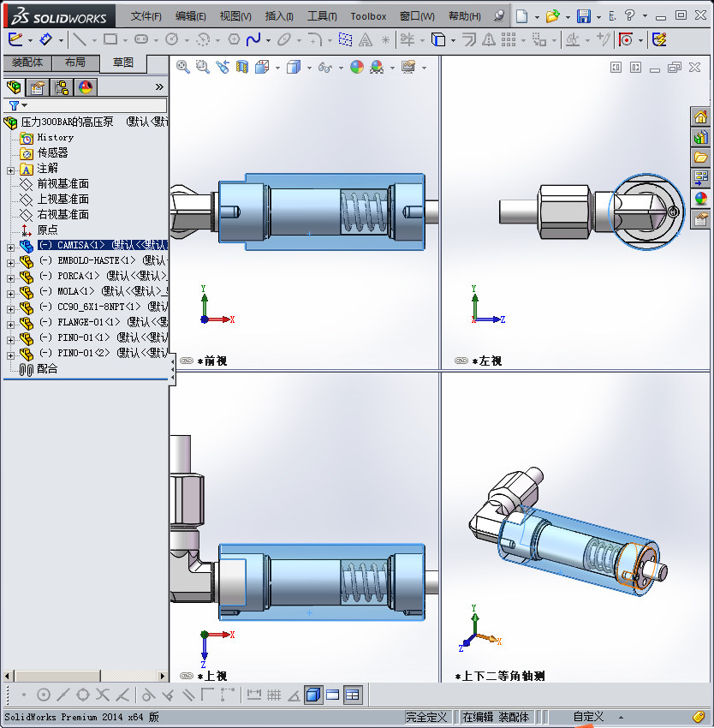The width and height of the screenshot is (714, 728).
Task: Toggle link views icon in 左视 viewport
Action: [x=461, y=361]
